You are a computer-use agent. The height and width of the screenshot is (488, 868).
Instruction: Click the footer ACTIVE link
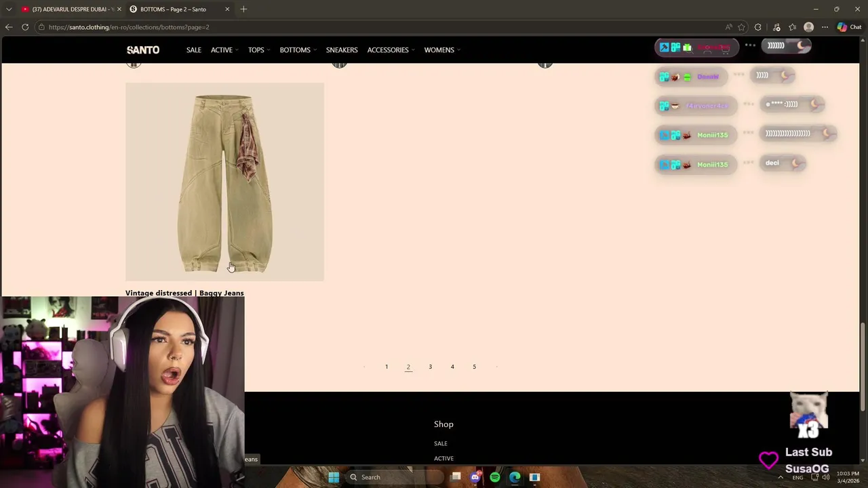tap(443, 458)
